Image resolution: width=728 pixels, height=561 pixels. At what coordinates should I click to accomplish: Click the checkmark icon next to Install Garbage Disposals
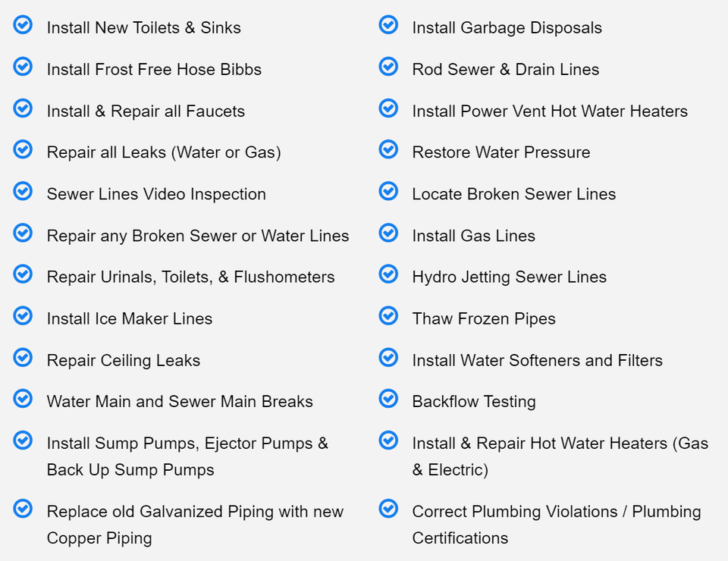tap(388, 24)
